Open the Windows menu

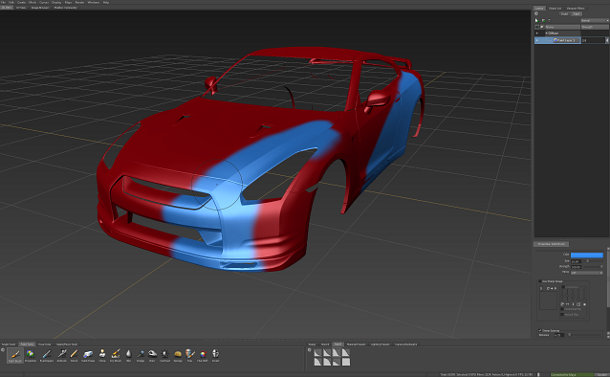[94, 2]
